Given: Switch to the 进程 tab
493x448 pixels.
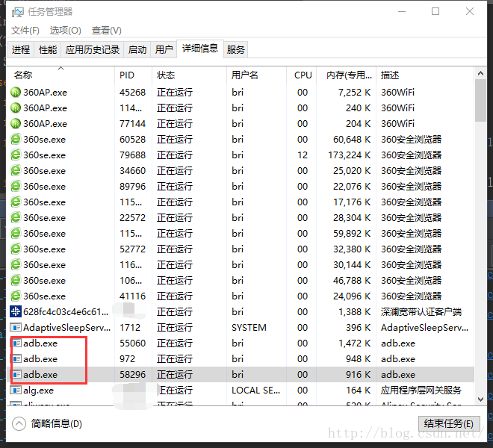Looking at the screenshot, I should (21, 50).
